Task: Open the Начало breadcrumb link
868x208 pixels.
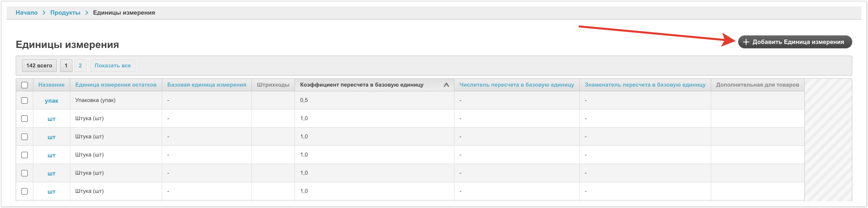Action: pyautogui.click(x=27, y=13)
